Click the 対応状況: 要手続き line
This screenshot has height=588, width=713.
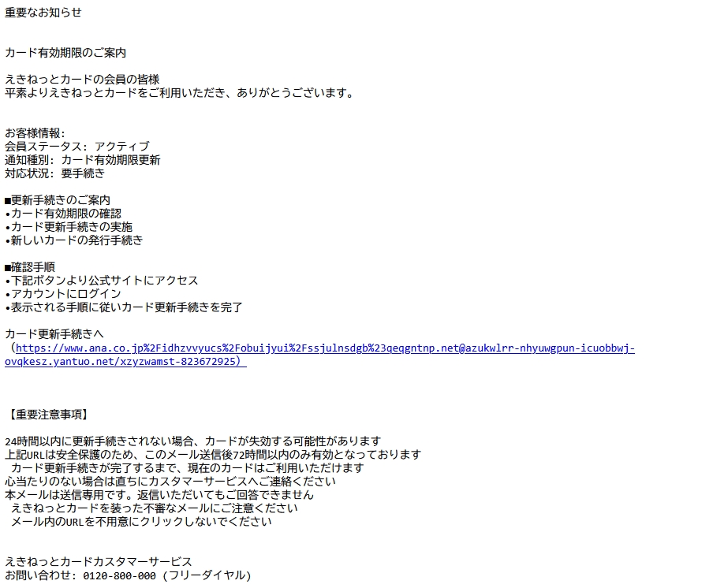(55, 173)
